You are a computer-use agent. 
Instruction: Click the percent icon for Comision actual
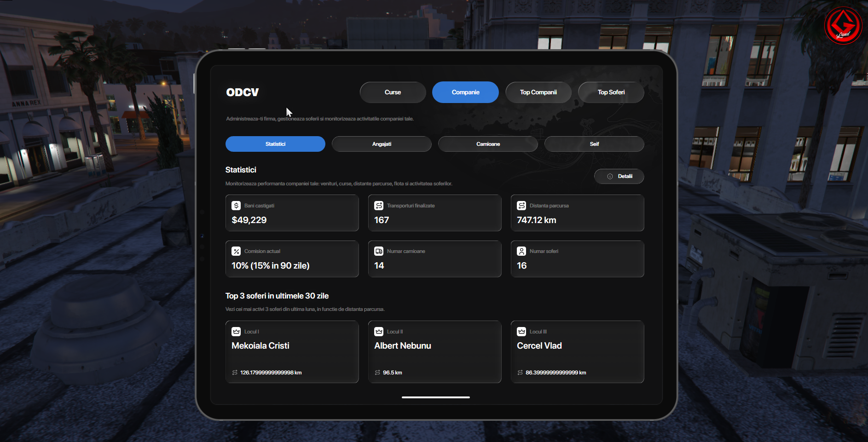point(236,251)
